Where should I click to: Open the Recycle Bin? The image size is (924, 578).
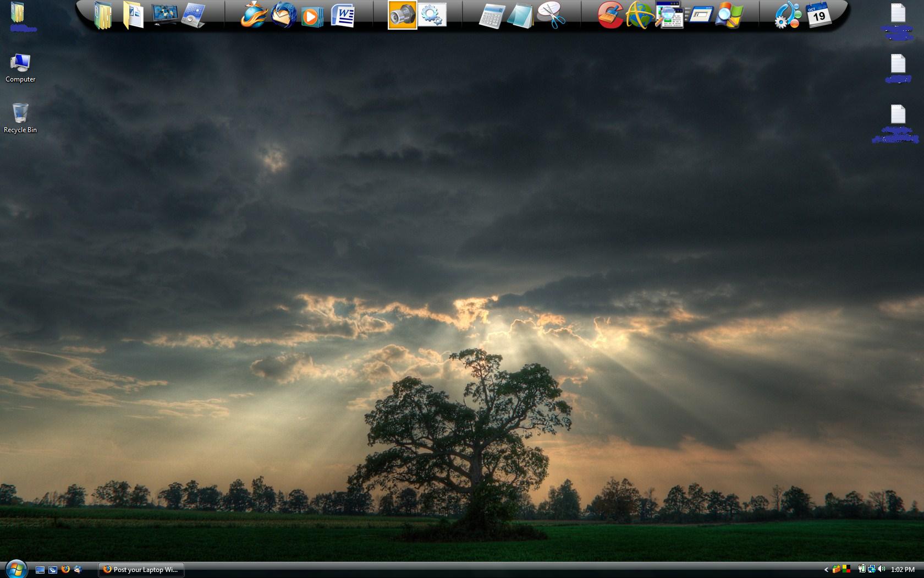click(20, 118)
